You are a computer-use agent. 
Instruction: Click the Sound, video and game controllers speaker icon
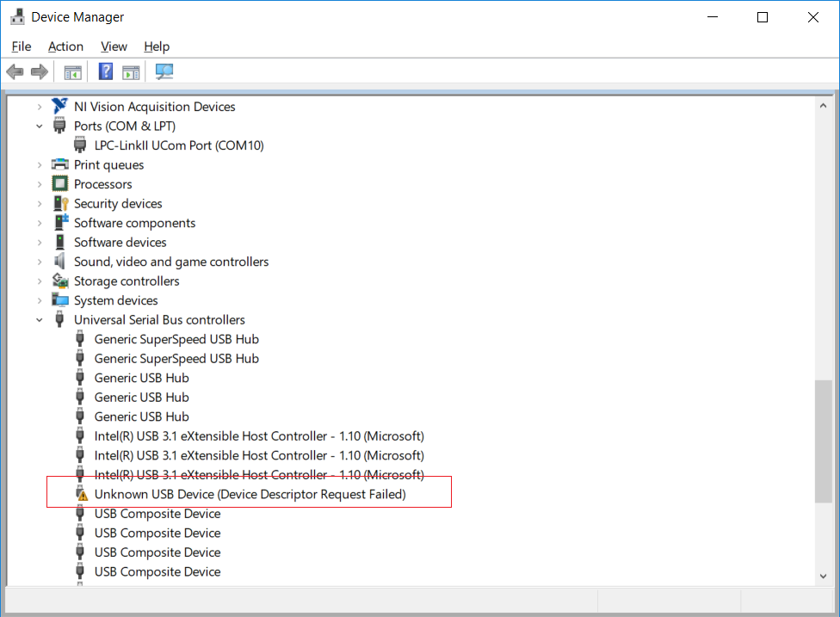(59, 262)
